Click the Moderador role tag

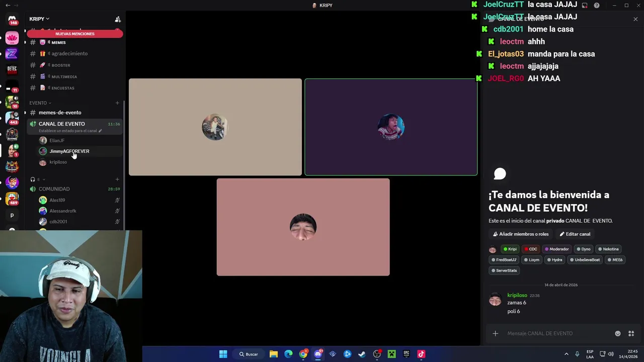556,249
